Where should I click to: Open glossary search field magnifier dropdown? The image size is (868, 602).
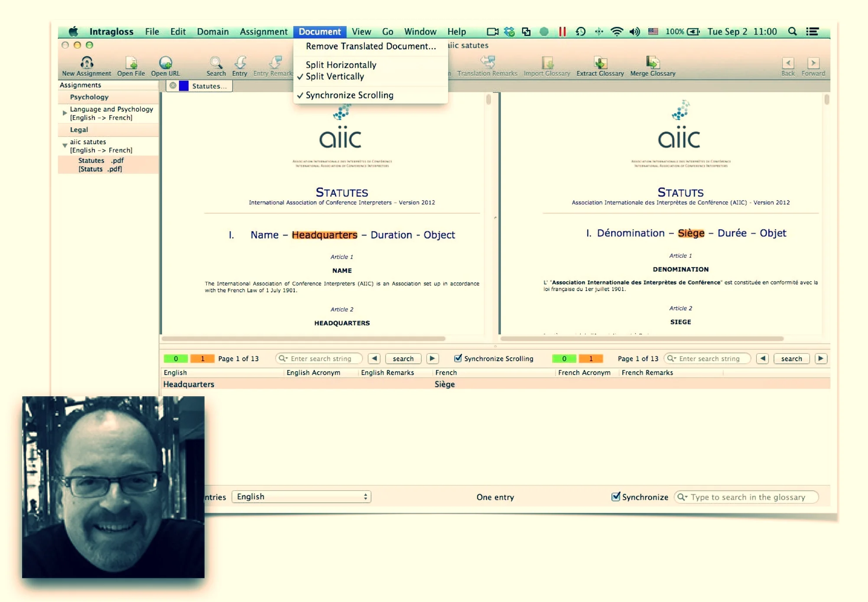pyautogui.click(x=683, y=497)
